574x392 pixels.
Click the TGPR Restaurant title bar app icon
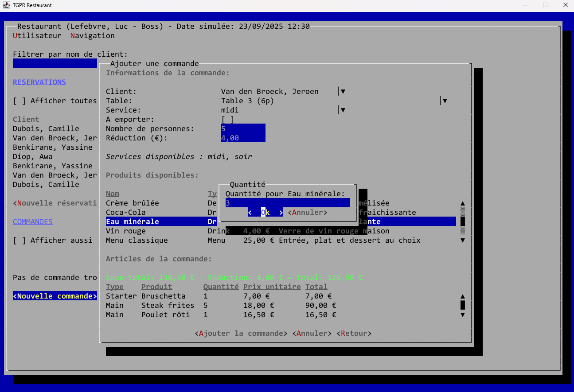click(x=7, y=5)
